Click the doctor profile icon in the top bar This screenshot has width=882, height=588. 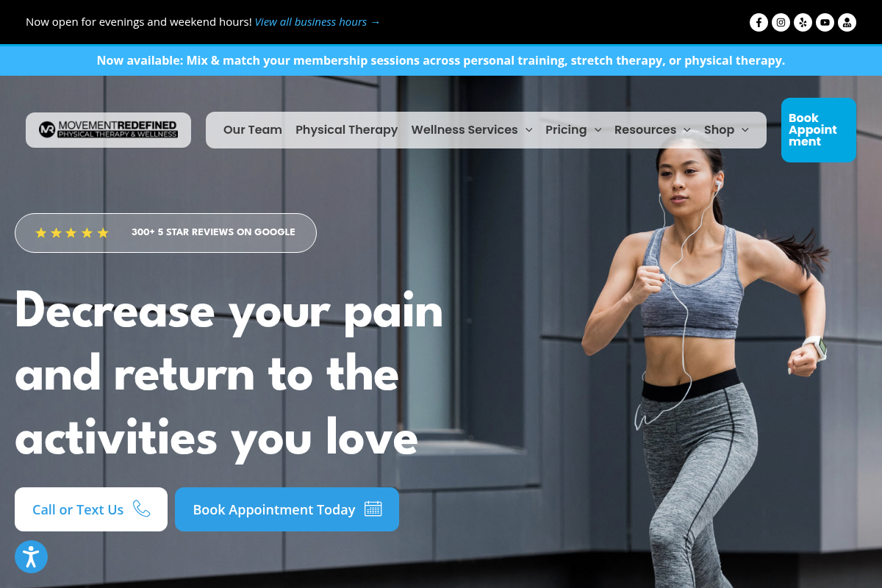pyautogui.click(x=847, y=22)
